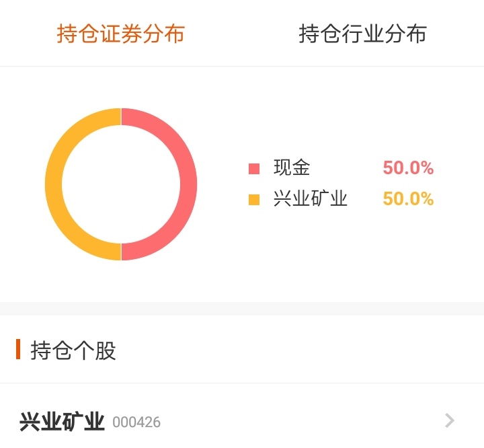
Task: Open the 持仓行业分布 tab
Action: (x=363, y=34)
